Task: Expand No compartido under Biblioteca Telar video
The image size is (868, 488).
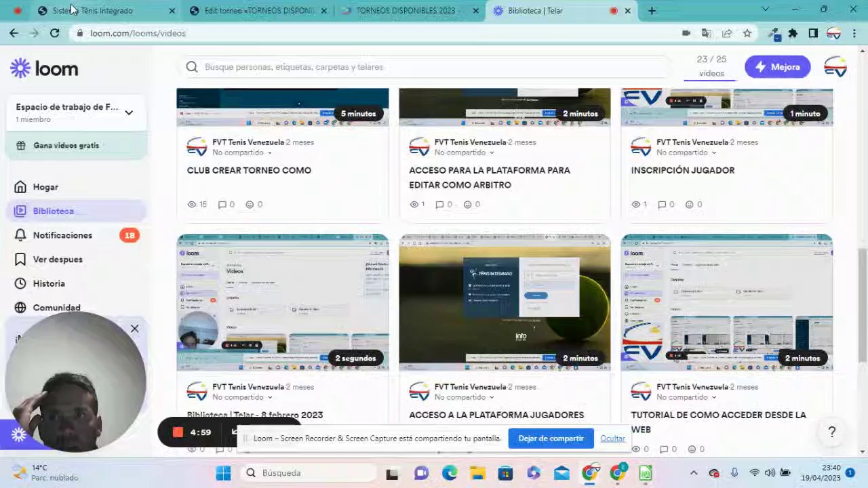Action: (x=242, y=397)
